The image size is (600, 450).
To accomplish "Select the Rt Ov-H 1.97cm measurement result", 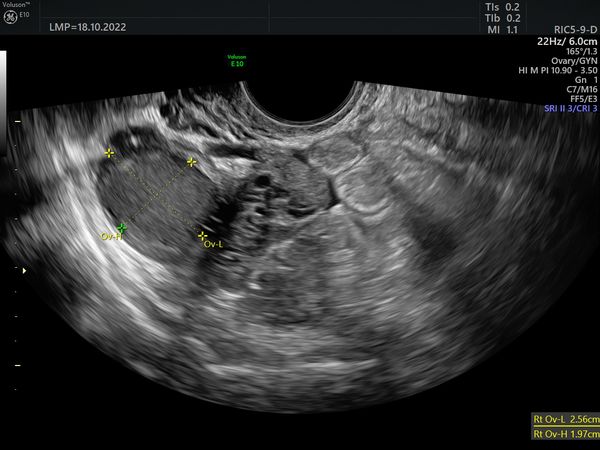I will (x=565, y=435).
